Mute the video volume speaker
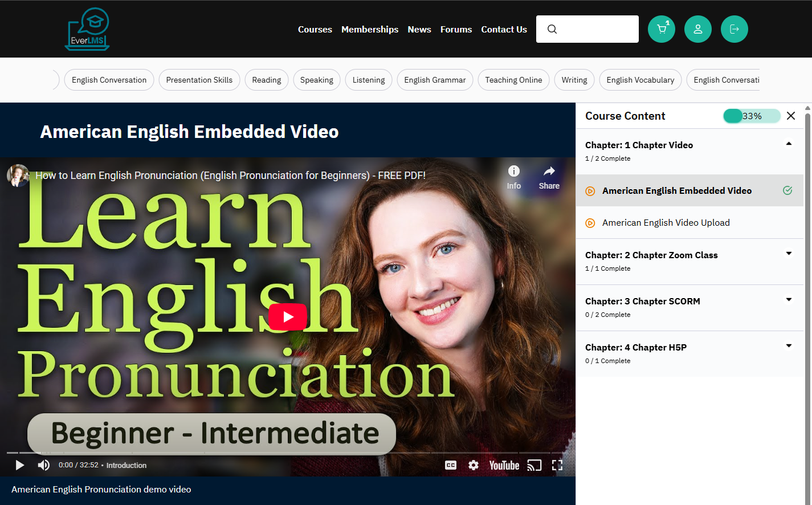This screenshot has width=812, height=505. [x=43, y=465]
